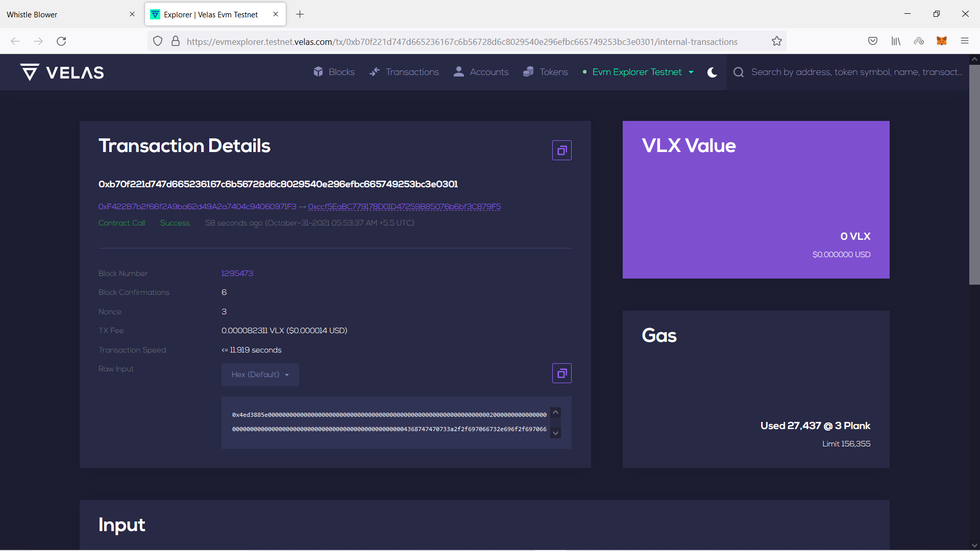The height and width of the screenshot is (551, 980).
Task: Copy raw input using the copy icon
Action: (x=561, y=373)
